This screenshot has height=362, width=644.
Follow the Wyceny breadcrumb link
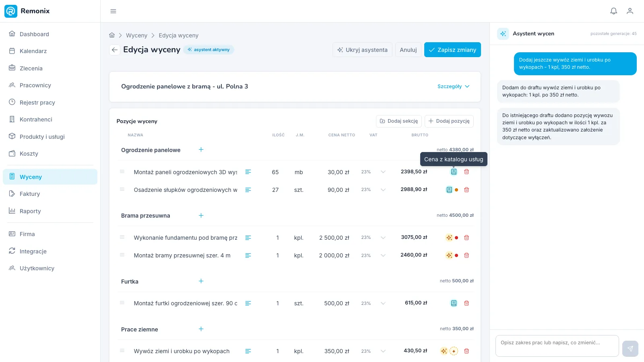(x=136, y=35)
